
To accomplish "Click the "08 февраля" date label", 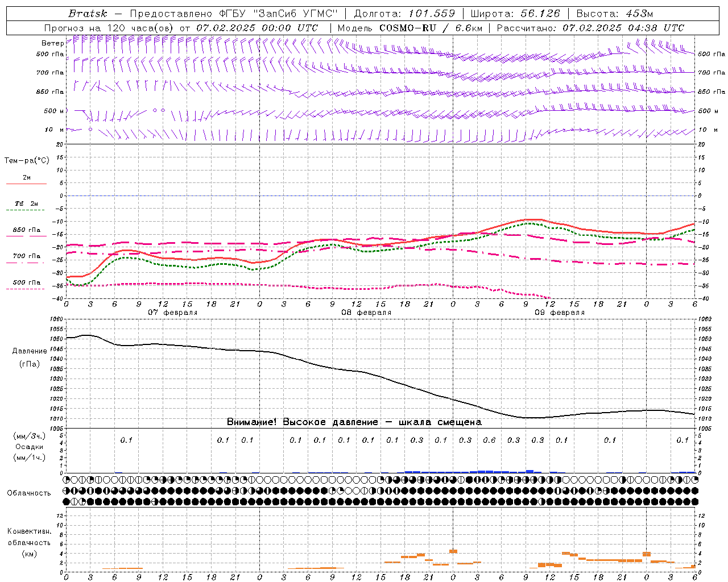I will (x=366, y=313).
